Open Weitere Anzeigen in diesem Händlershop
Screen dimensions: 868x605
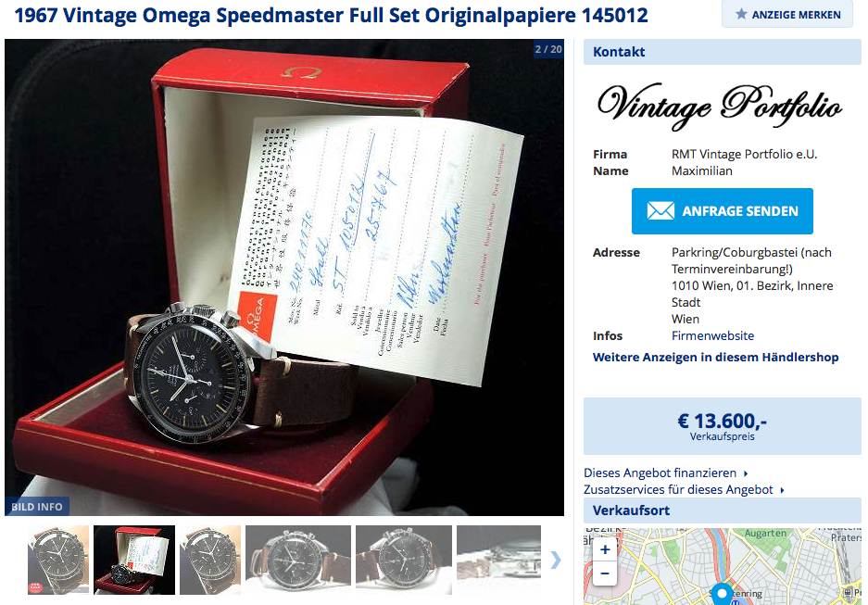715,357
